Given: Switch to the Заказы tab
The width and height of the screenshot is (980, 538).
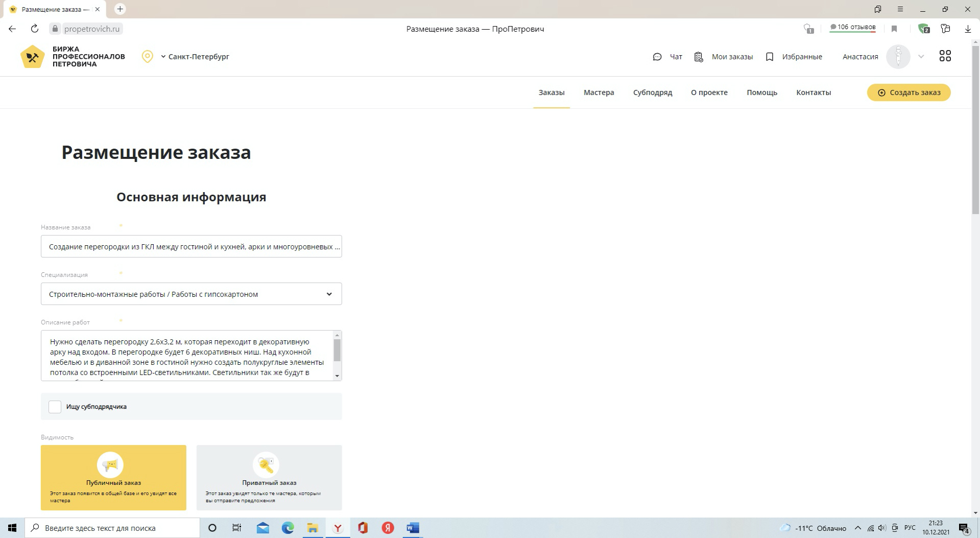Looking at the screenshot, I should click(552, 92).
